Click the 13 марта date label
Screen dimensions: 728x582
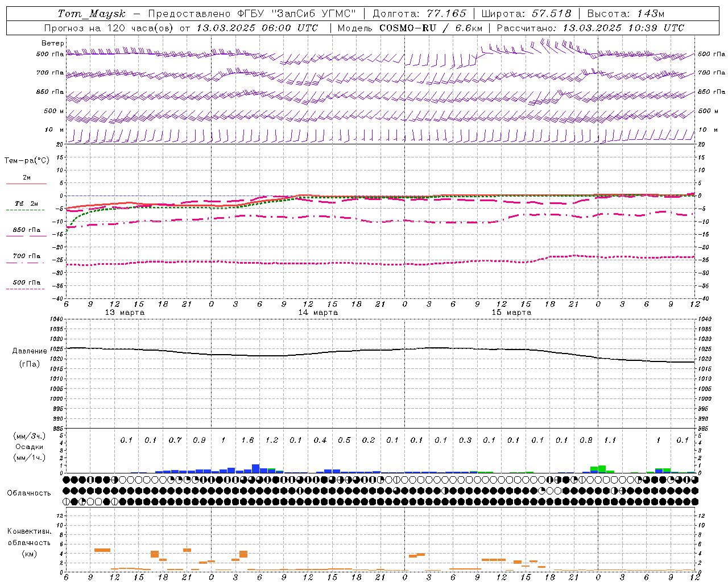[x=125, y=313]
